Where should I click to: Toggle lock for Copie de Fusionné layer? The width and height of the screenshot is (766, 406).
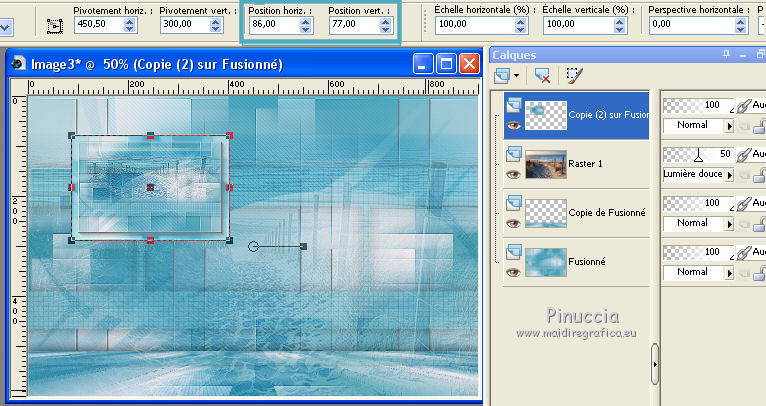pos(759,225)
